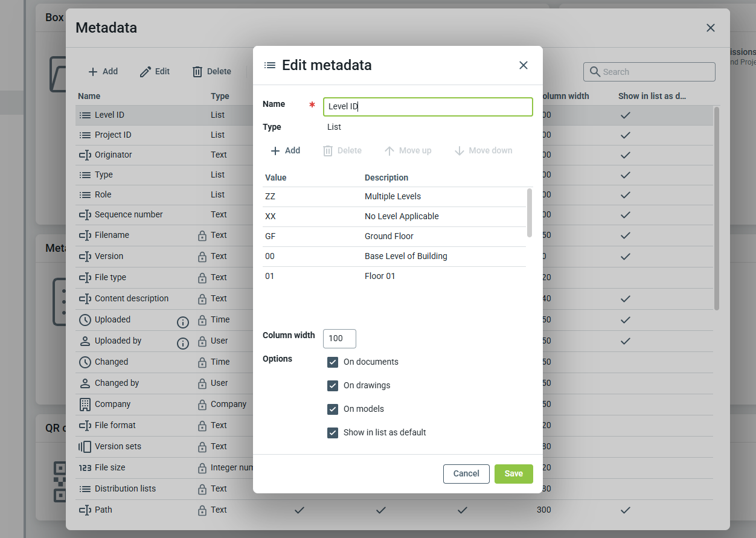Click the Column width input field
756x538 pixels.
tap(339, 339)
